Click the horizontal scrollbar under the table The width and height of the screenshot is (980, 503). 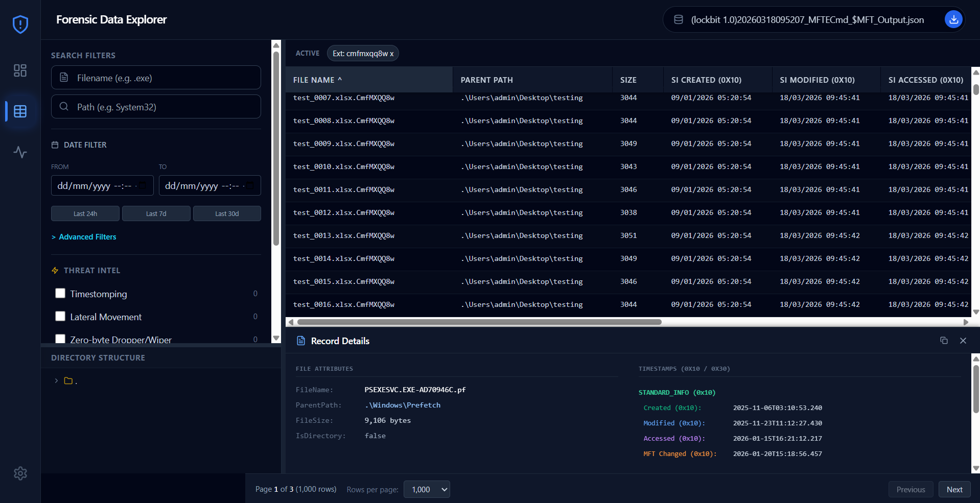(479, 322)
